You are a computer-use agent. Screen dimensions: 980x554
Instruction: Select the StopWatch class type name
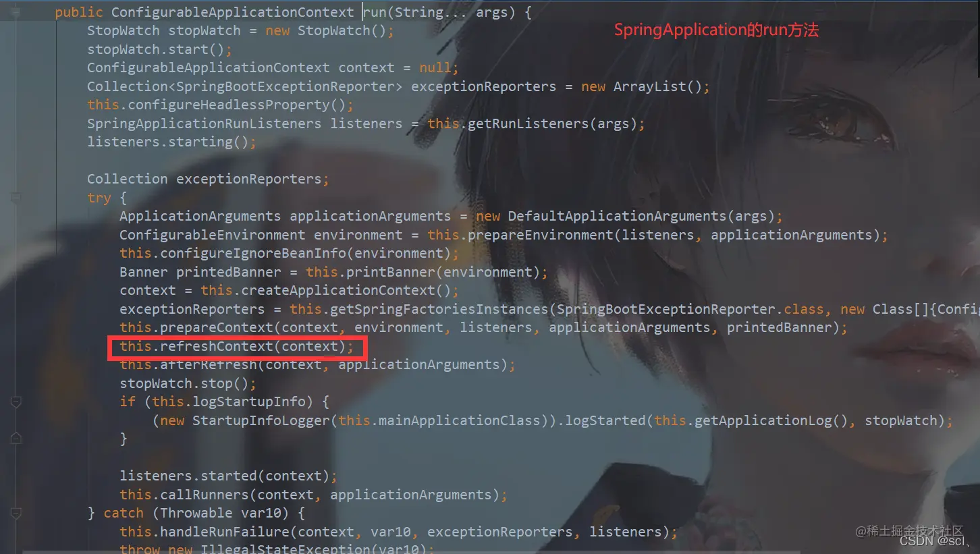click(x=124, y=31)
